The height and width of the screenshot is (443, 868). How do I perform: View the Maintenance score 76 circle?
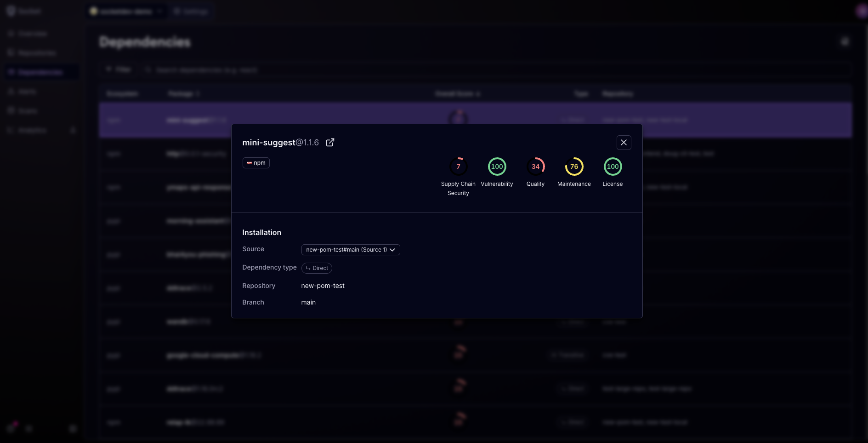(574, 167)
